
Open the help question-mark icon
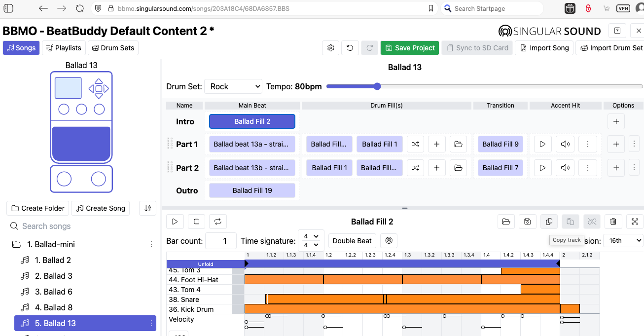(617, 31)
